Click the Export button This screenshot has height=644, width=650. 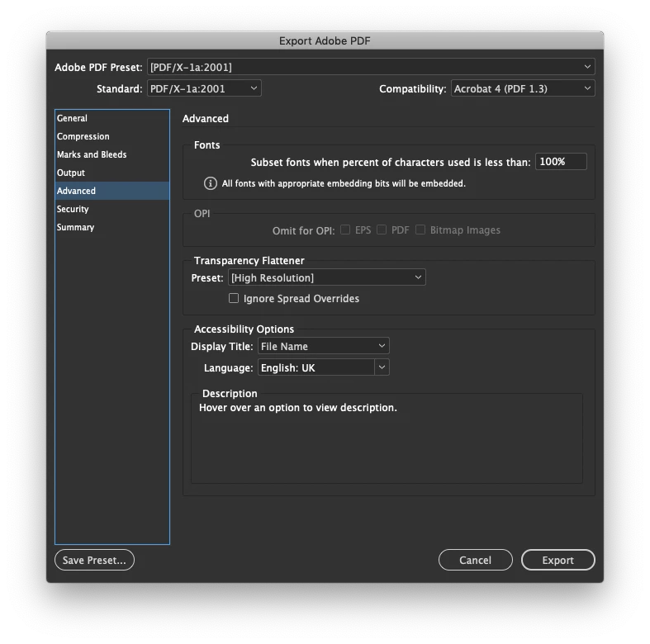click(558, 560)
